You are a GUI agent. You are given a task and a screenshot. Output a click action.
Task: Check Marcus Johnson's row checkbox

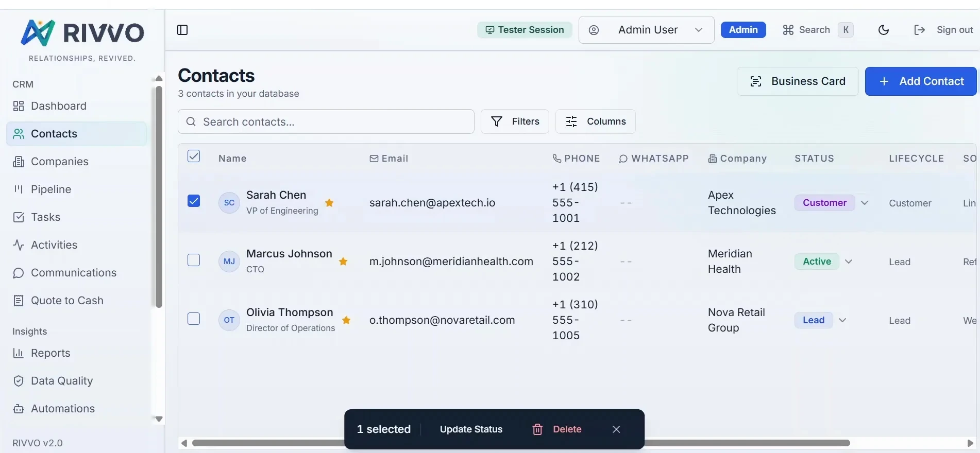pos(194,260)
